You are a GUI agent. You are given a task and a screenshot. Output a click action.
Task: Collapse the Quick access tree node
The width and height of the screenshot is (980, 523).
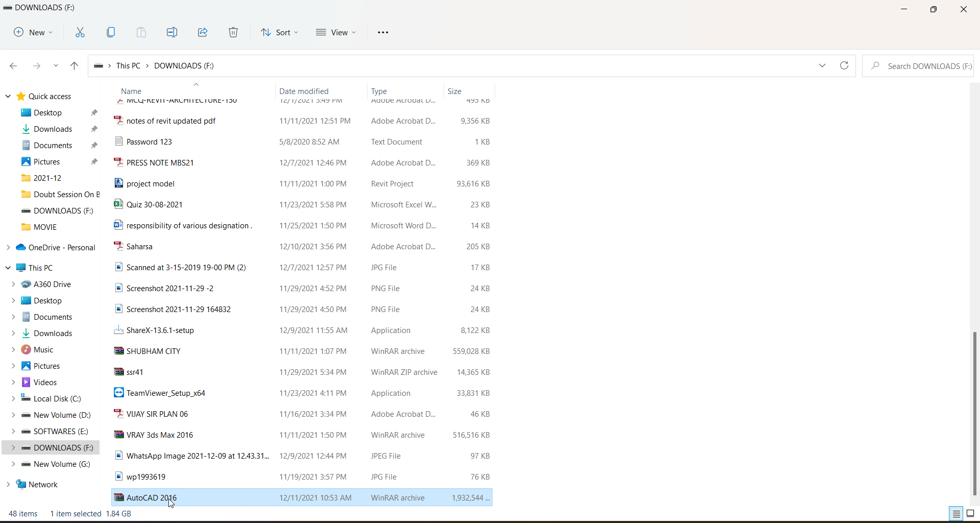point(8,96)
